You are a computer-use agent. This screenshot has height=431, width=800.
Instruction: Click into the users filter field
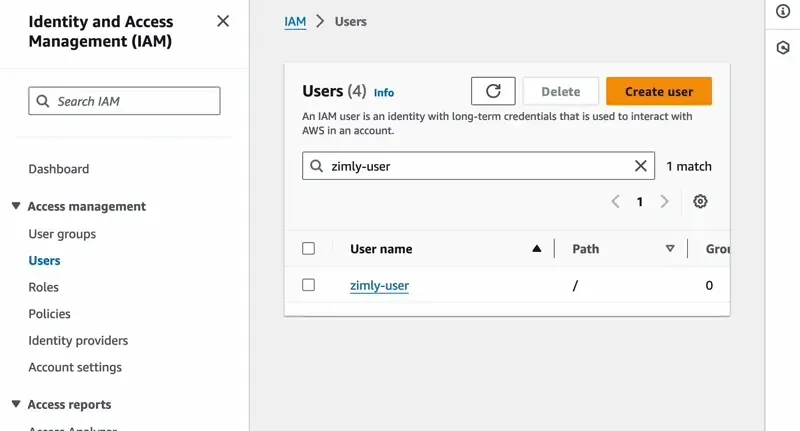pyautogui.click(x=478, y=166)
